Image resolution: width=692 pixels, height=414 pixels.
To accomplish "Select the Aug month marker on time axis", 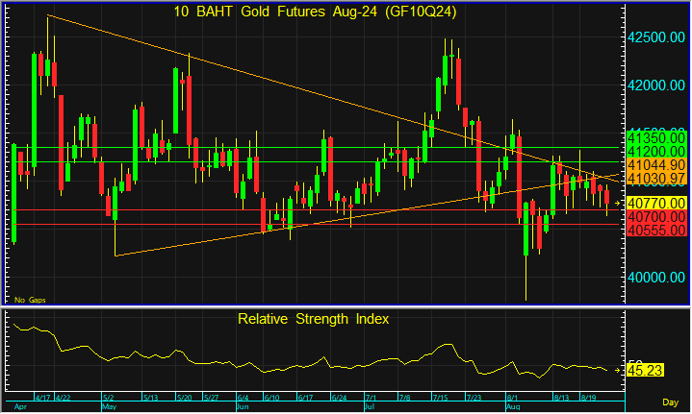I will [x=514, y=408].
